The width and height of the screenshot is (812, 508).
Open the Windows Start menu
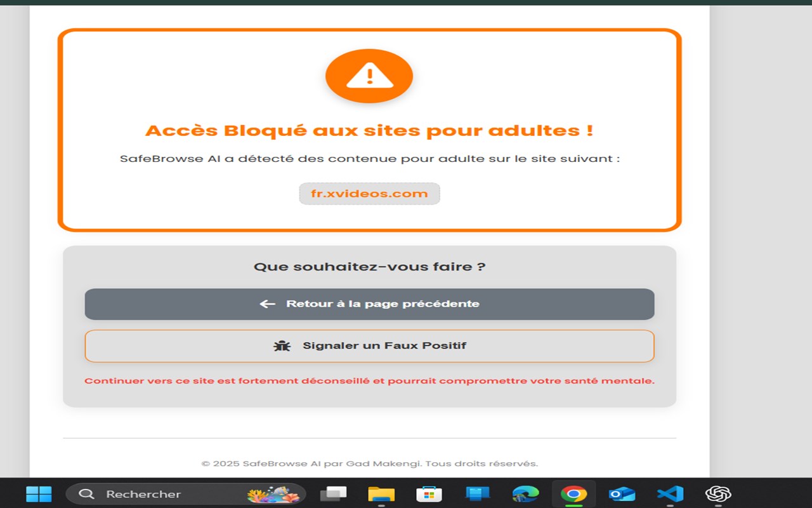coord(39,494)
